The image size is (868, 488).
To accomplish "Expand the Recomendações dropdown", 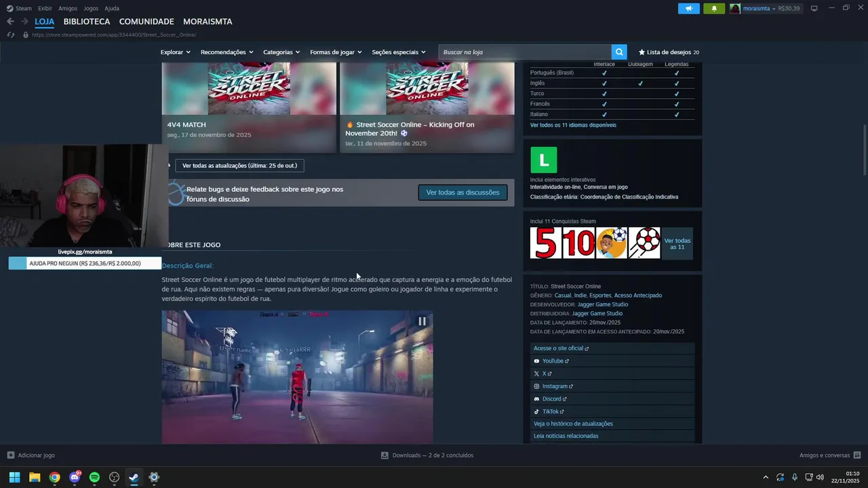I will 226,52.
